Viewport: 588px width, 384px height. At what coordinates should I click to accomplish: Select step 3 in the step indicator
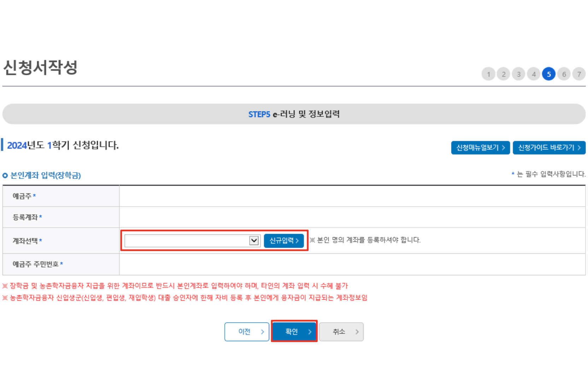[519, 74]
